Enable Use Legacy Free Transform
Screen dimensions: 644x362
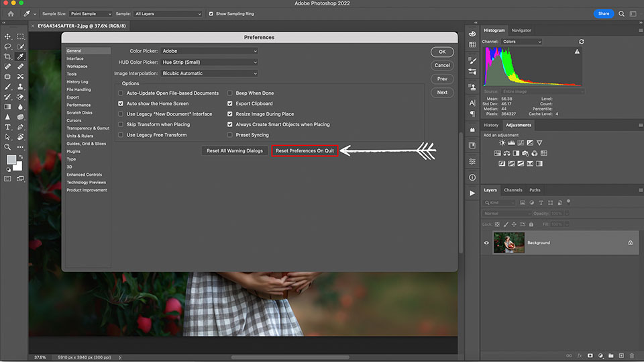(x=120, y=135)
